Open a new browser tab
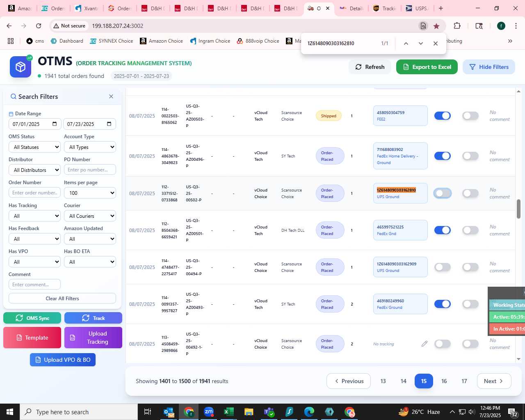525x420 pixels. tap(441, 8)
